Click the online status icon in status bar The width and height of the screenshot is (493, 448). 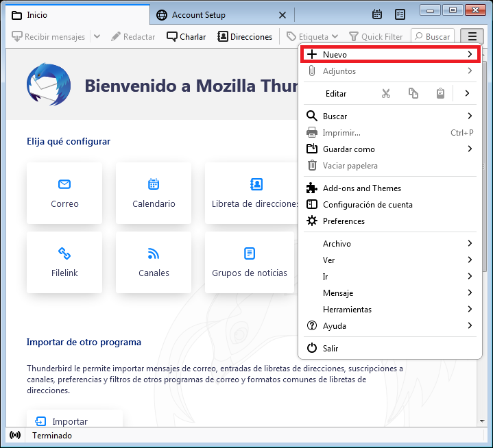[x=15, y=435]
